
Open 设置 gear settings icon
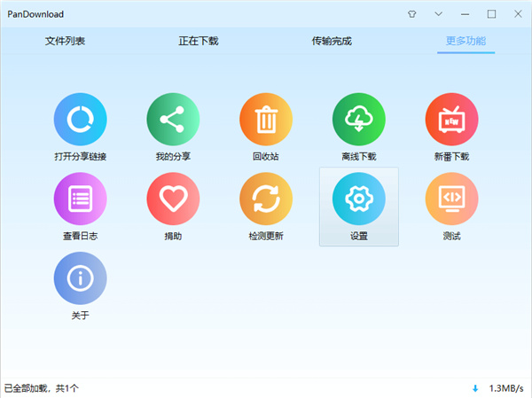359,199
